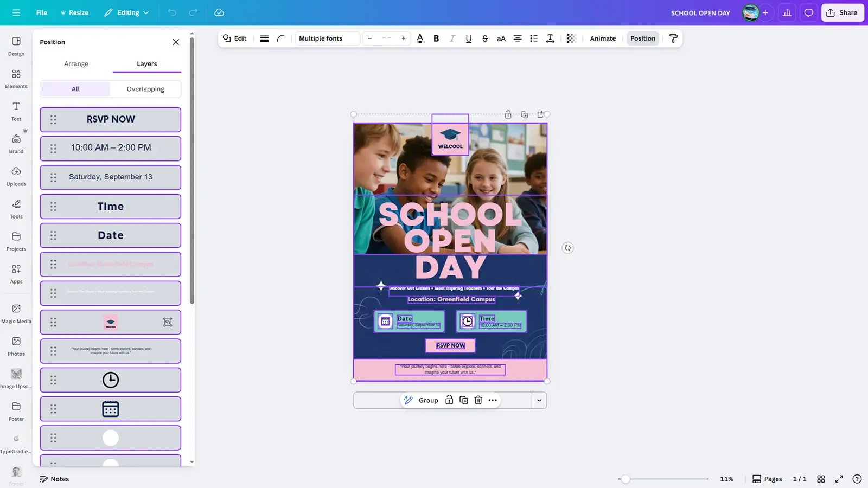868x488 pixels.
Task: Delete selection with the trash icon
Action: 478,400
